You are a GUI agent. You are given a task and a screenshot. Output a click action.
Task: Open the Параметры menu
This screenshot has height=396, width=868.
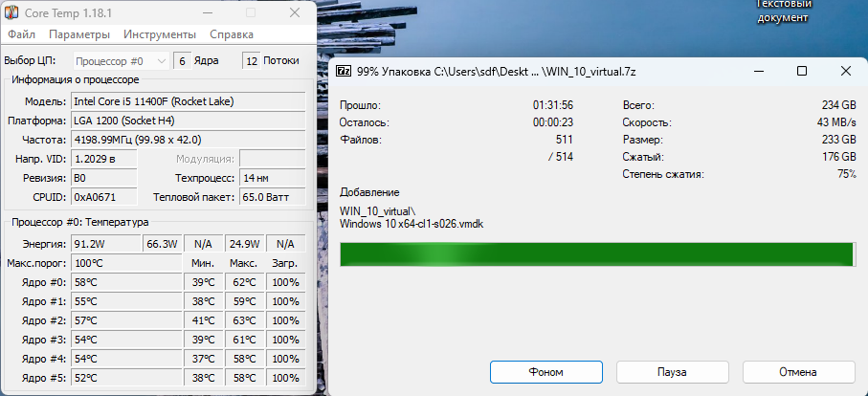(79, 34)
